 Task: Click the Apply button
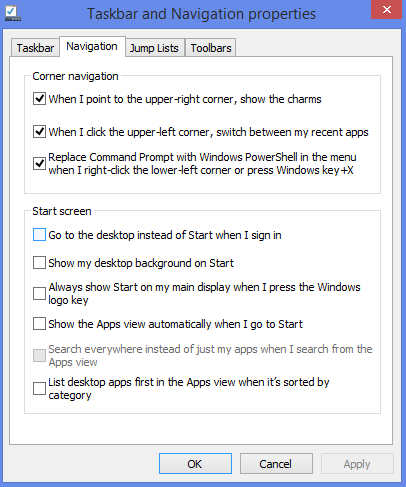(357, 464)
